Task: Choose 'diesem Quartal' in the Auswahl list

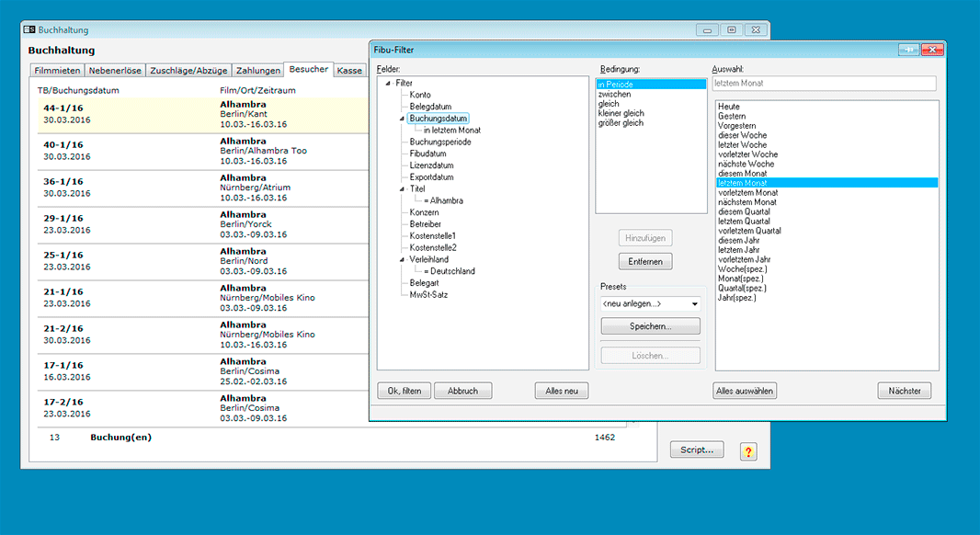Action: (x=745, y=211)
